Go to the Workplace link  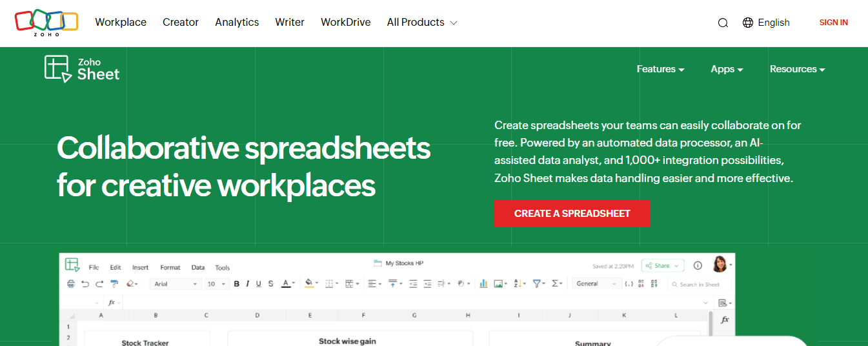tap(121, 23)
